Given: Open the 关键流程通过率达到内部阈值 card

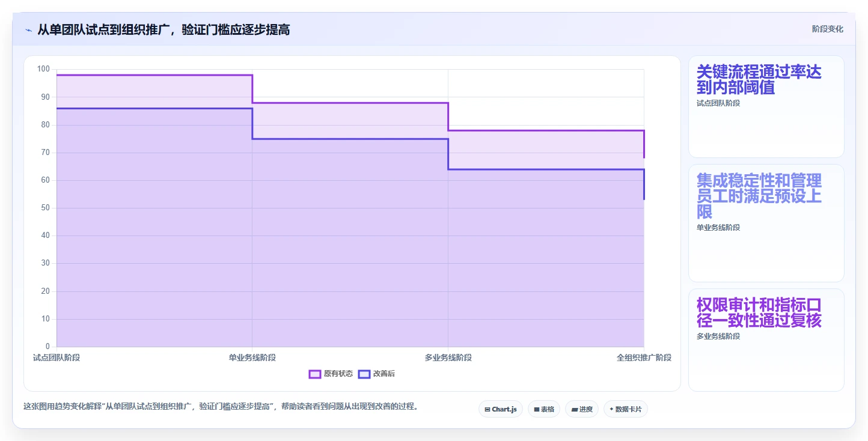Looking at the screenshot, I should 766,107.
